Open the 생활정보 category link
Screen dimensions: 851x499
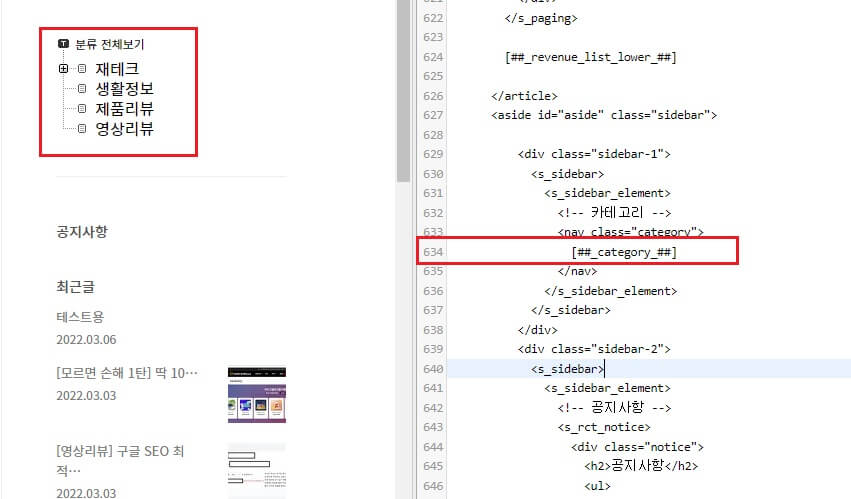coord(125,89)
